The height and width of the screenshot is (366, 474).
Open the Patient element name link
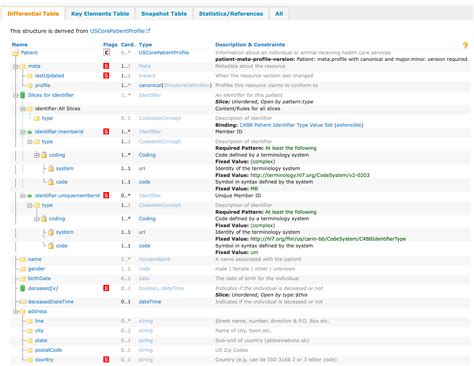(x=29, y=53)
